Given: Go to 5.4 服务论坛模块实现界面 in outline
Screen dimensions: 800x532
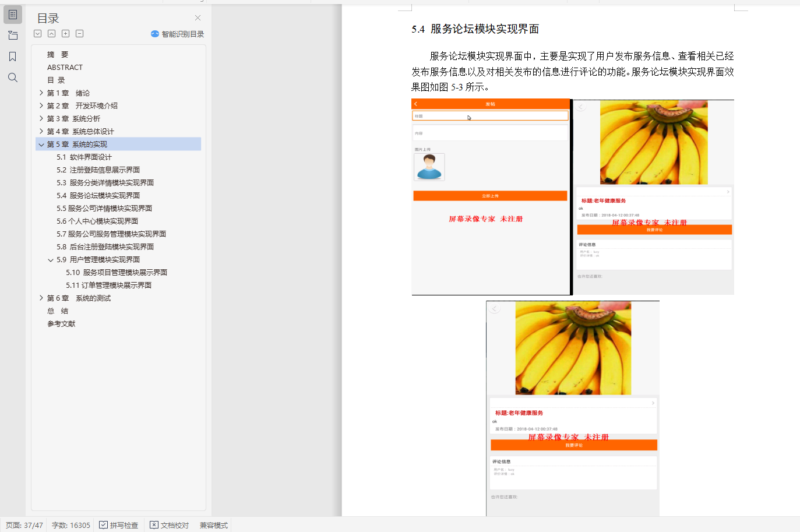Looking at the screenshot, I should click(x=98, y=196).
